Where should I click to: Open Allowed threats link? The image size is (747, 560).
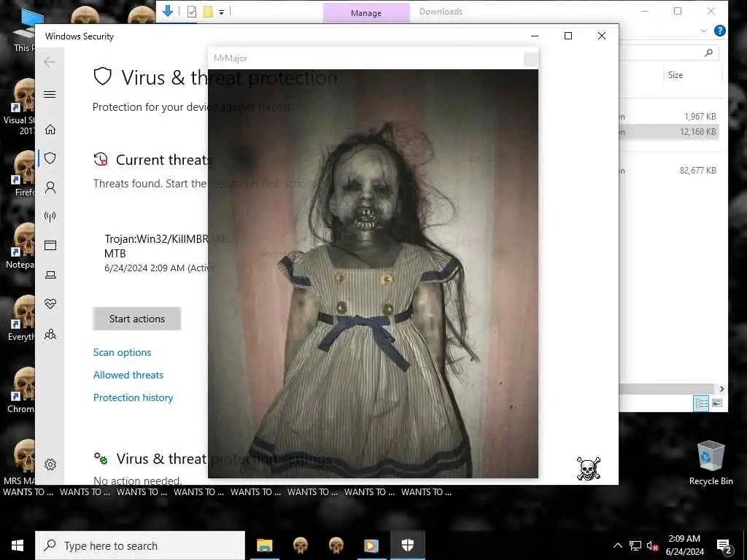point(128,375)
